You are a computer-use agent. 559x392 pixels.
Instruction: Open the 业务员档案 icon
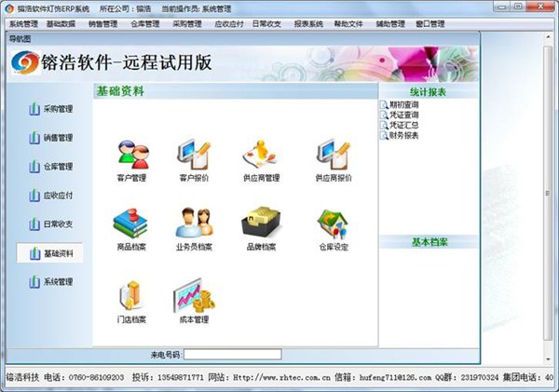pos(195,223)
